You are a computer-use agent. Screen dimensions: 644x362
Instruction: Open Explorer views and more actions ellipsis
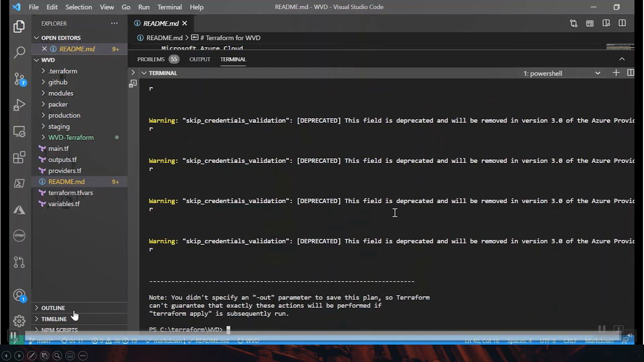[114, 23]
